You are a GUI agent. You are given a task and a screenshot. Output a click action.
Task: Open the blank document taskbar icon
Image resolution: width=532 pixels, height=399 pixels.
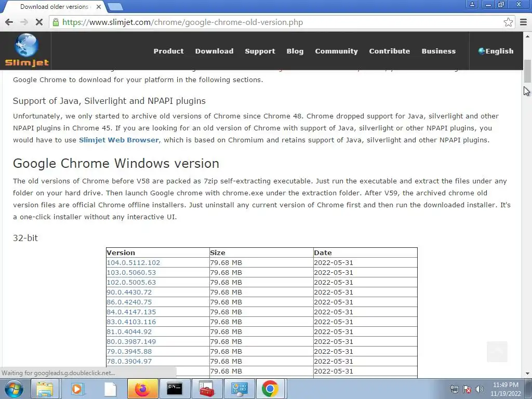110,389
